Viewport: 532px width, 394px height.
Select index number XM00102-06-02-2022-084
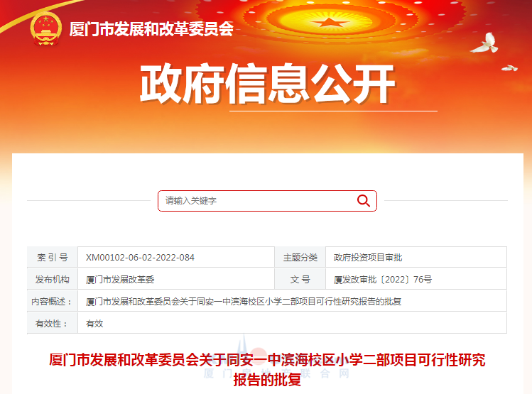pyautogui.click(x=140, y=258)
